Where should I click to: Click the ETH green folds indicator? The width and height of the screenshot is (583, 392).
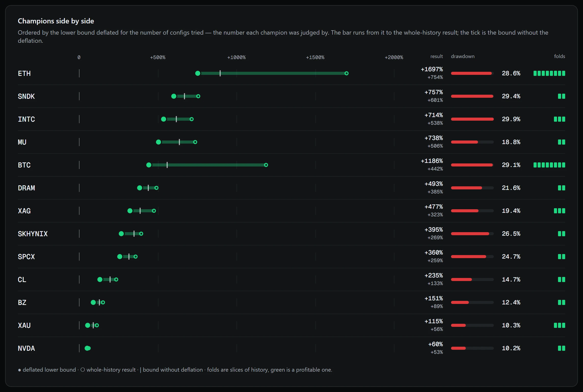point(549,73)
